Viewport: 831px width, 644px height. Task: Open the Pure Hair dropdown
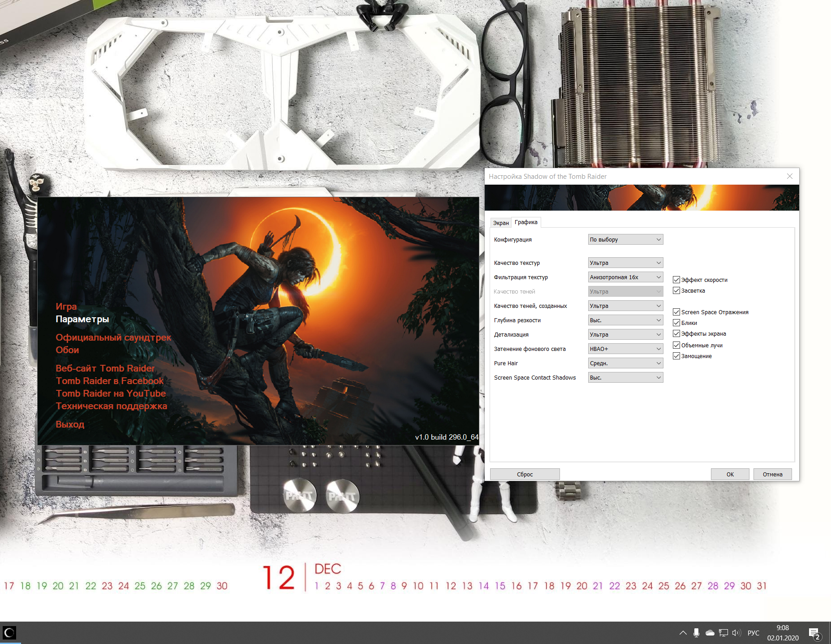tap(625, 363)
